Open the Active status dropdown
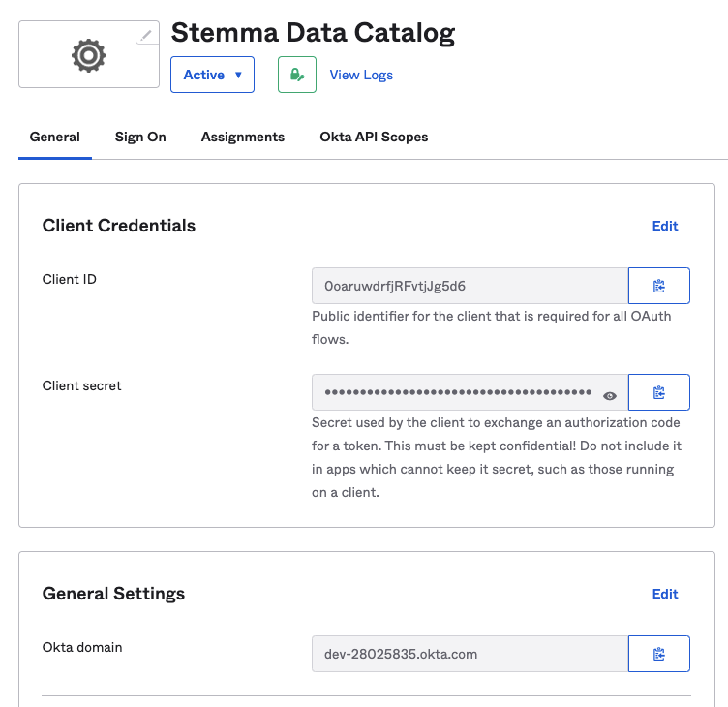728x707 pixels. (x=212, y=75)
